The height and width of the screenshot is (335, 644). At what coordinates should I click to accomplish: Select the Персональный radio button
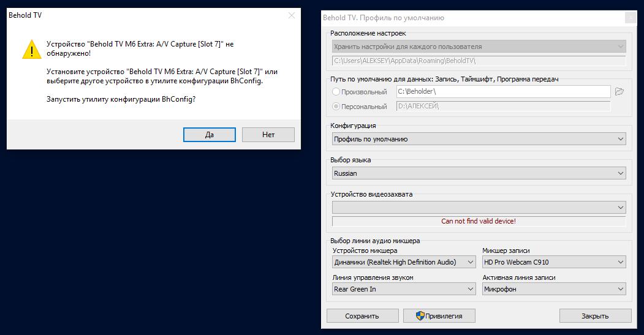pyautogui.click(x=336, y=107)
